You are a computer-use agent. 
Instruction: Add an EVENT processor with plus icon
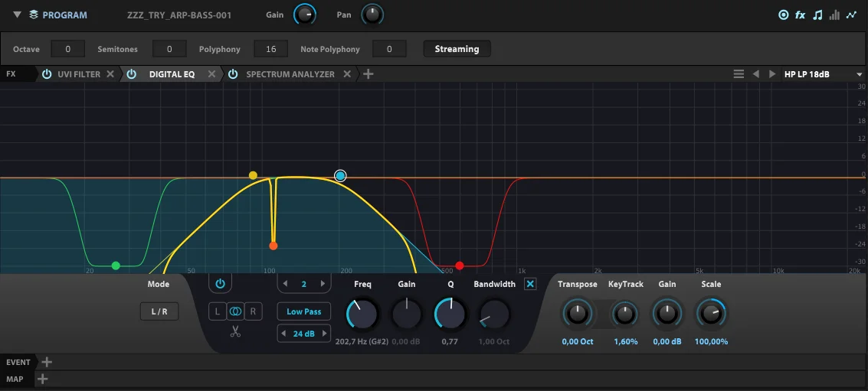click(x=47, y=362)
